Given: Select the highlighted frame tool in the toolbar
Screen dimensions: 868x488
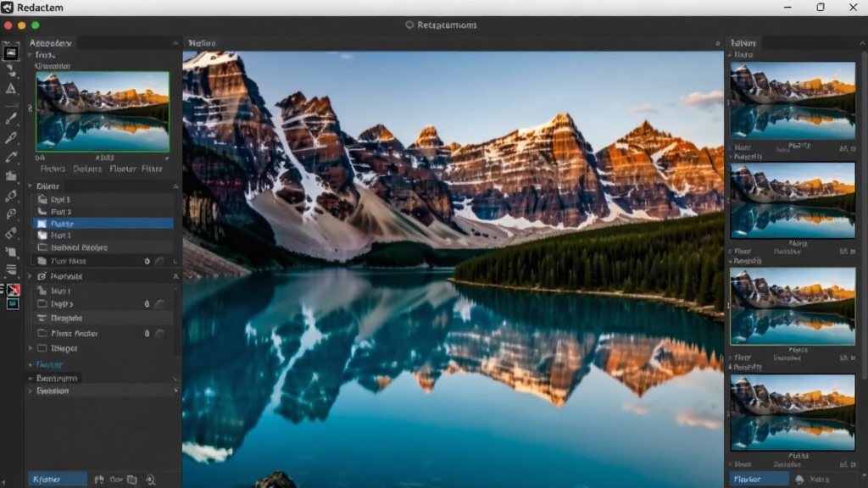Looking at the screenshot, I should tap(10, 53).
